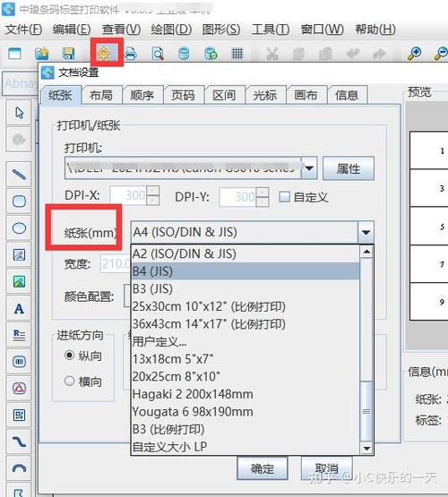Select the vector image insert tool

point(19,255)
